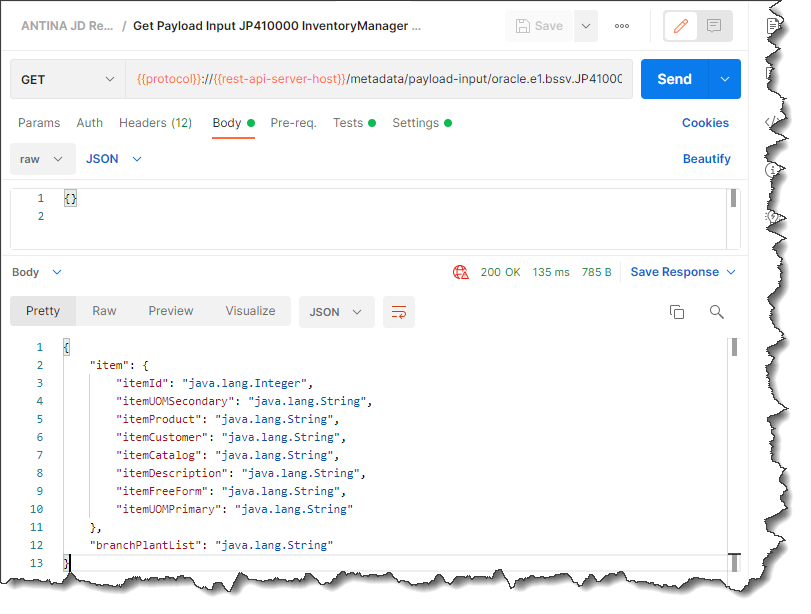Screen dimensions: 811x614
Task: Open the Headers (12) tab
Action: (155, 123)
